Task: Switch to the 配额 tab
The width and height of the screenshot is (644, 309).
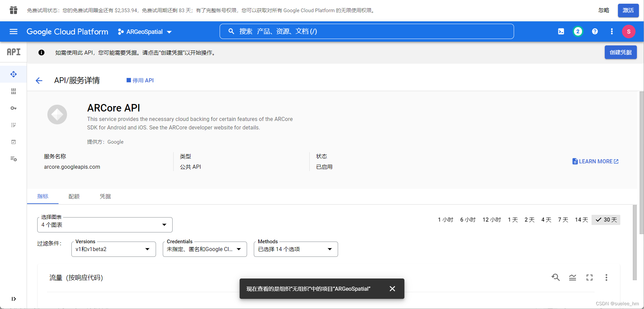Action: tap(74, 197)
